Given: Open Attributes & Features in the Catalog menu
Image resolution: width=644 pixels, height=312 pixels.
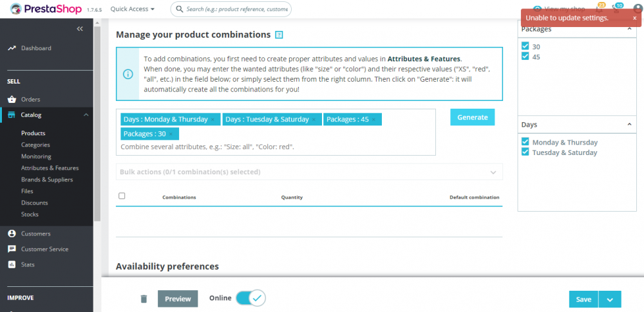Looking at the screenshot, I should click(x=50, y=168).
